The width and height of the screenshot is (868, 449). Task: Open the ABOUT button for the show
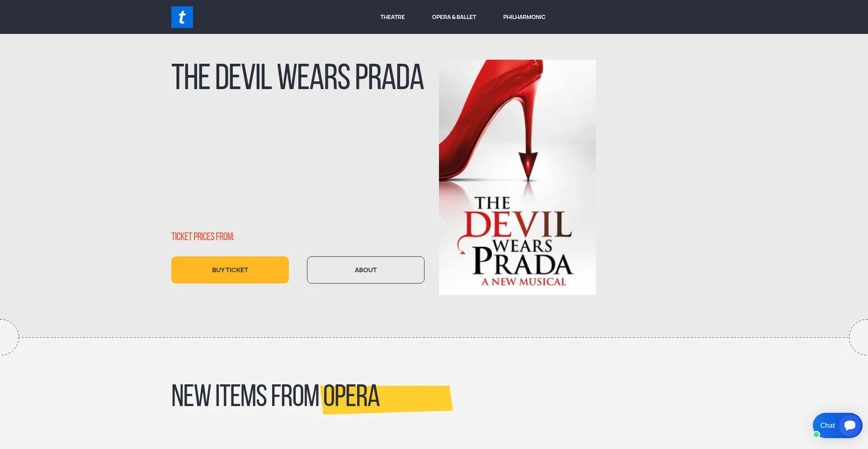(x=366, y=270)
